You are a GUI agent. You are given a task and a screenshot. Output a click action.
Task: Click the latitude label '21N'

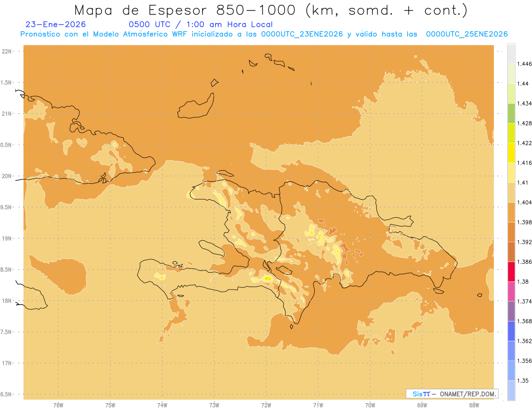(x=7, y=114)
